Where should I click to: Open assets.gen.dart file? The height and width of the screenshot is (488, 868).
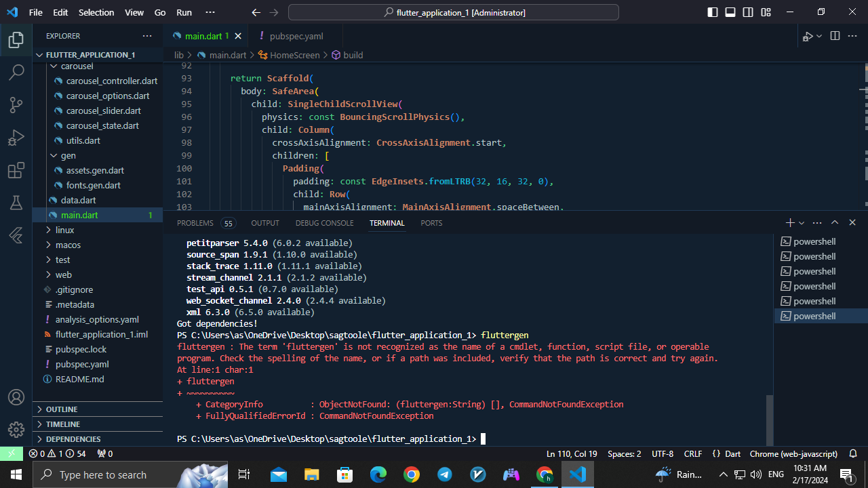(x=98, y=170)
